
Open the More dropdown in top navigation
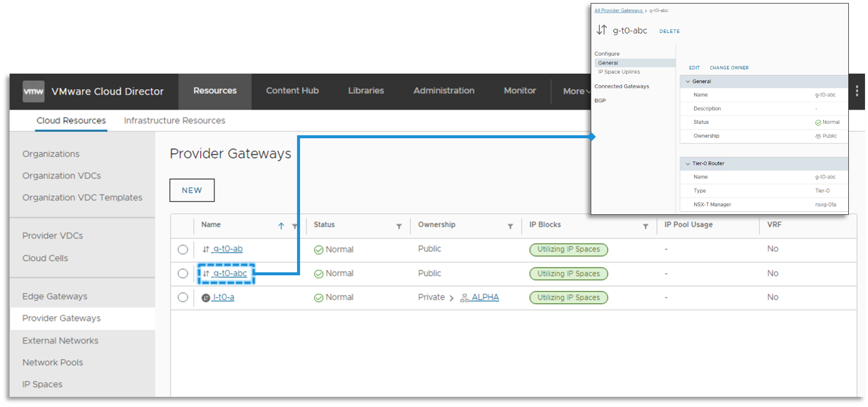[x=576, y=91]
